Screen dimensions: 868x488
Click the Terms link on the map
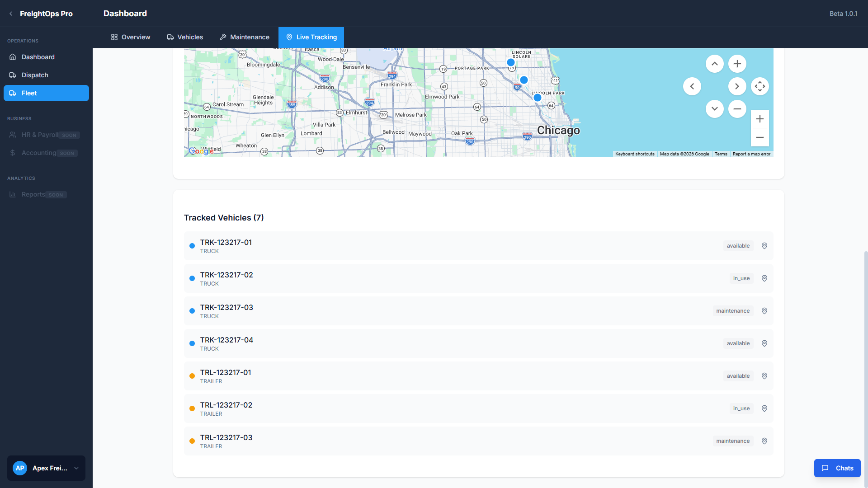coord(721,154)
